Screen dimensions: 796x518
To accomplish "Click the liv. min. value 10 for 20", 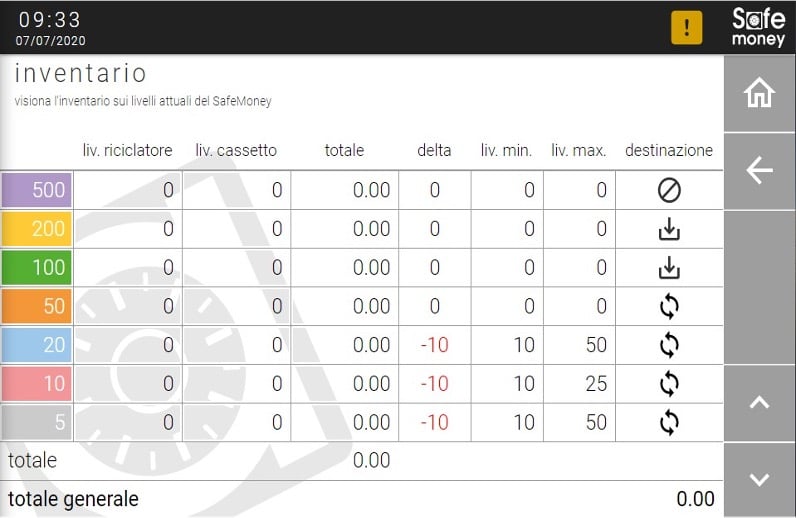I will click(x=524, y=345).
